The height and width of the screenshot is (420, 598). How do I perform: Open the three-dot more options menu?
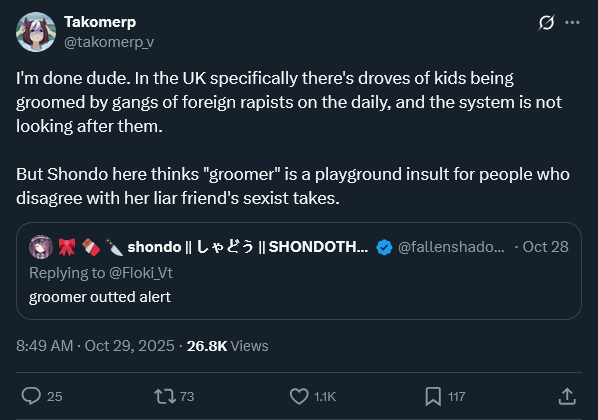(x=572, y=23)
